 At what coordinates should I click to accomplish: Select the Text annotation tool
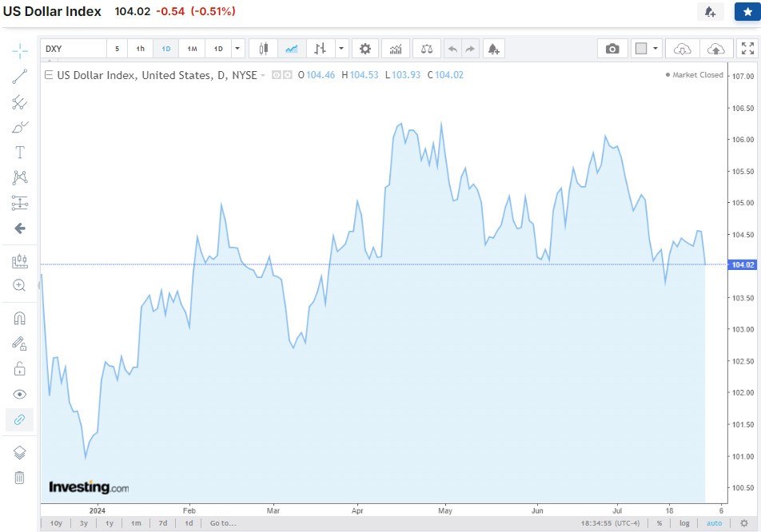19,152
